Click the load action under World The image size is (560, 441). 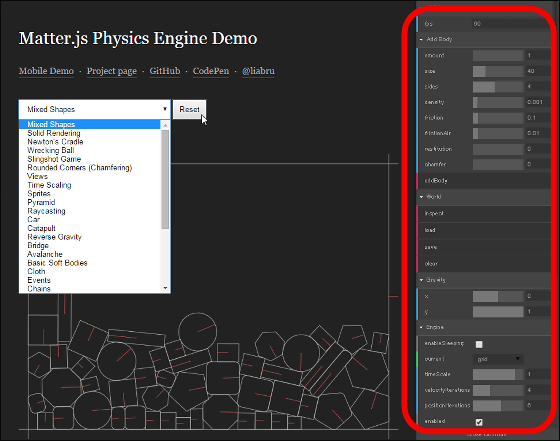click(x=484, y=230)
